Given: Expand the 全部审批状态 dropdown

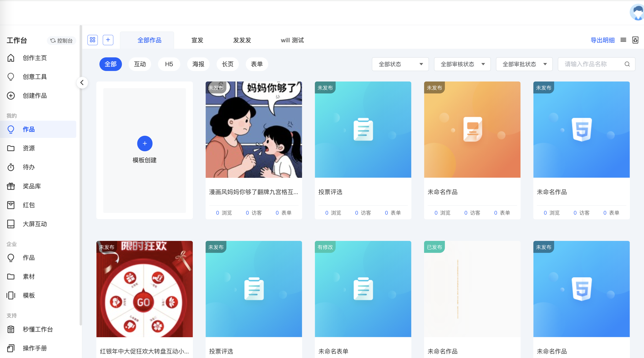Looking at the screenshot, I should click(x=524, y=64).
